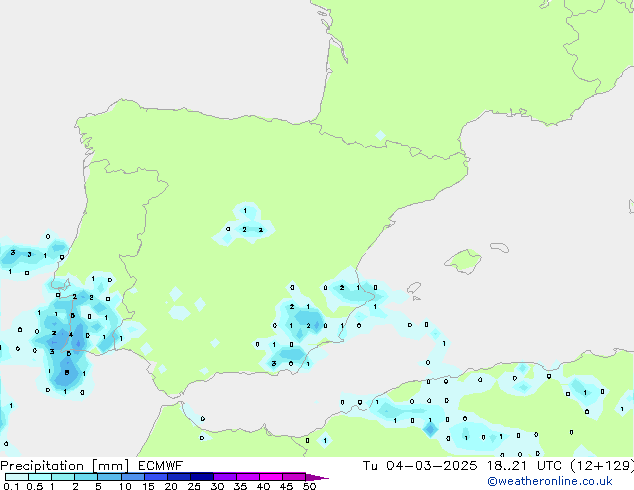The height and width of the screenshot is (490, 634).
Task: Click the '40' legend value label
Action: coord(263,486)
